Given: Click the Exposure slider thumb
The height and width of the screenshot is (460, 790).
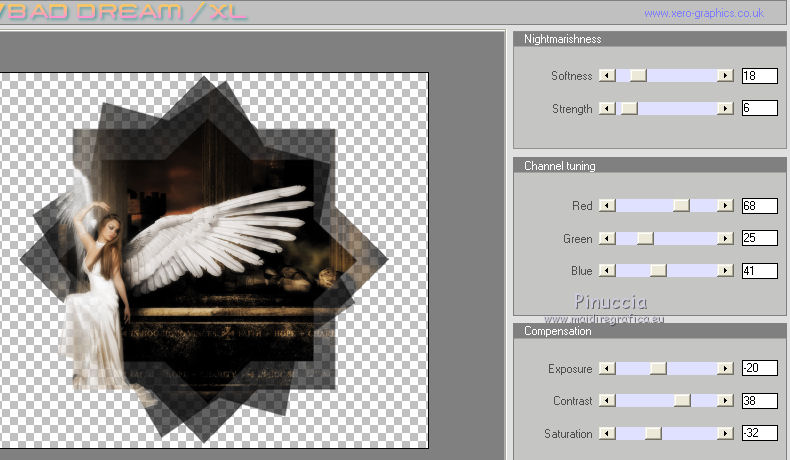Looking at the screenshot, I should (658, 368).
